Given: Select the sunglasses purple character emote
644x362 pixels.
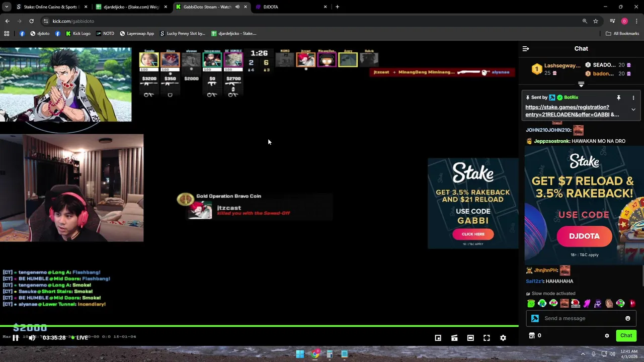Looking at the screenshot, I should [598, 303].
